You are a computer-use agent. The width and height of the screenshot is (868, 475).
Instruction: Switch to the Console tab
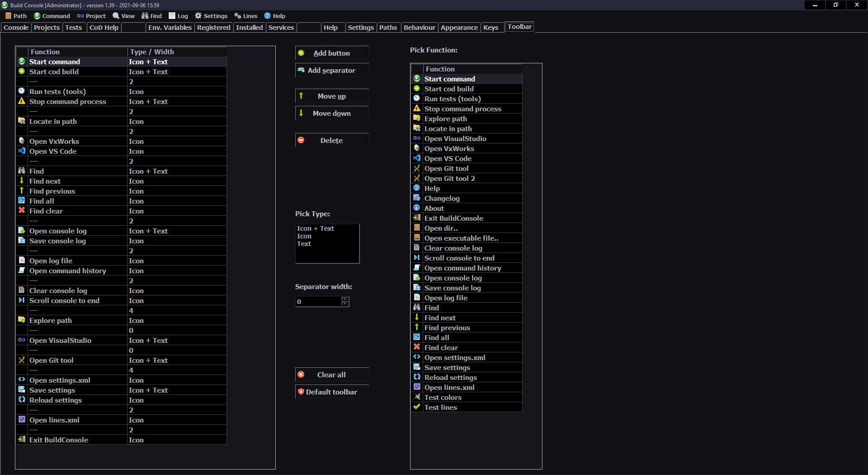[x=16, y=28]
